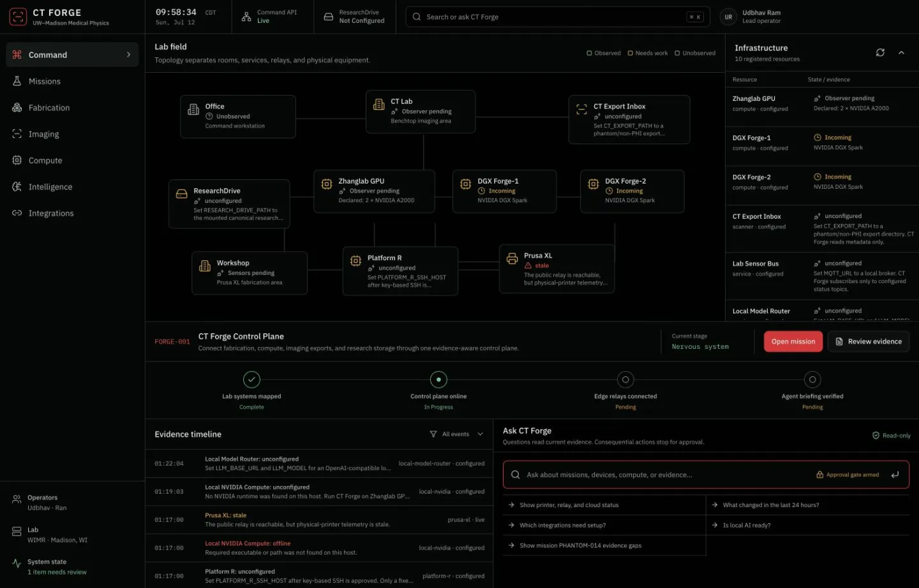The image size is (919, 588).
Task: Submit the Ask CT Forge query arrow
Action: [895, 474]
